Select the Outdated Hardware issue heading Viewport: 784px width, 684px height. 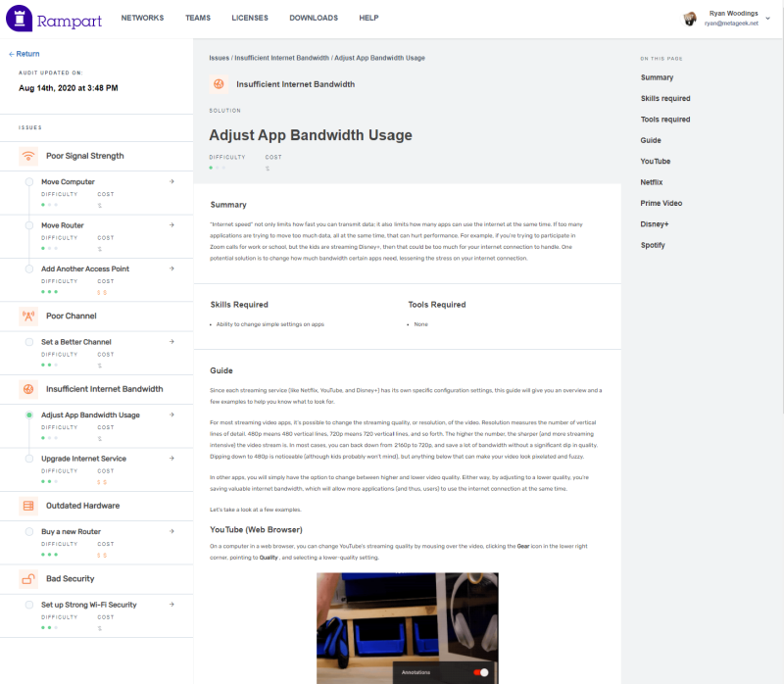tap(83, 506)
